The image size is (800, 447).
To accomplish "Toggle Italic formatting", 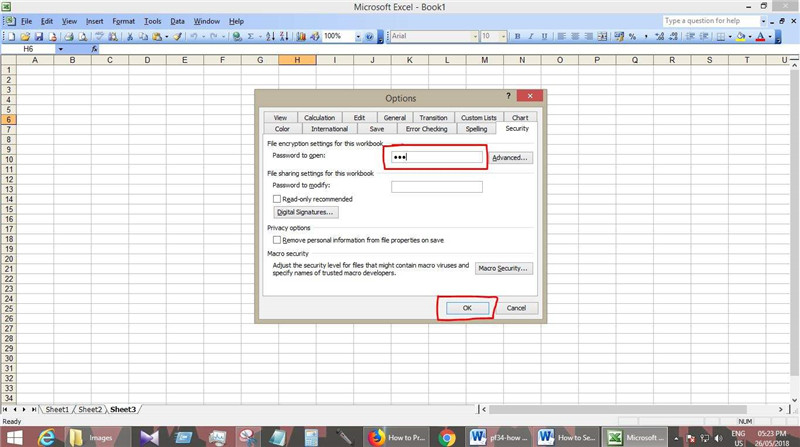I will 531,36.
